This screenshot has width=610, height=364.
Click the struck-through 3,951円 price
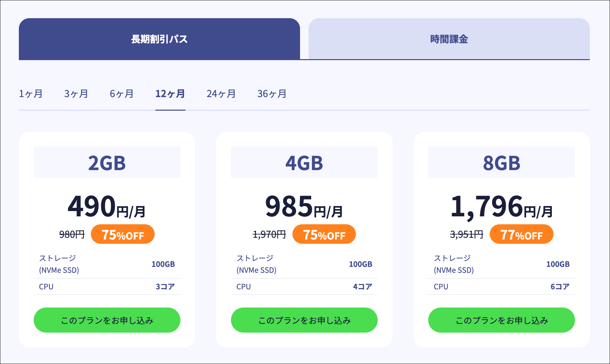coord(467,235)
